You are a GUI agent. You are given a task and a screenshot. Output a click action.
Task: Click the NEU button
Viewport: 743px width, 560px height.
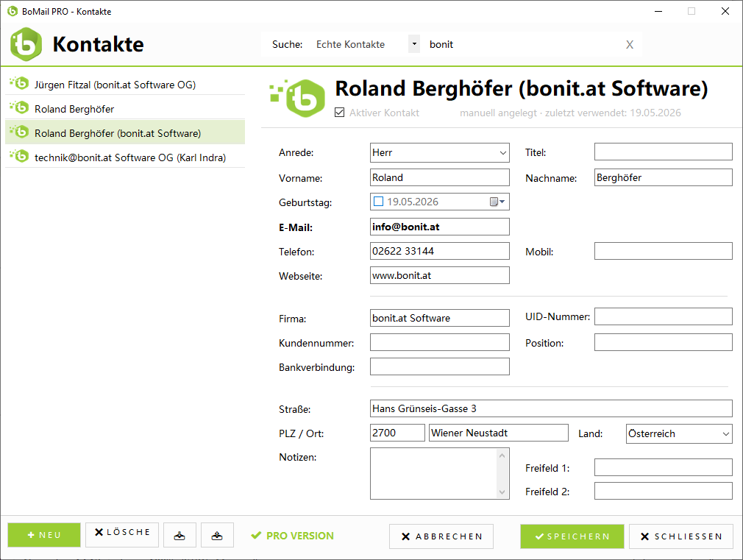coord(44,535)
